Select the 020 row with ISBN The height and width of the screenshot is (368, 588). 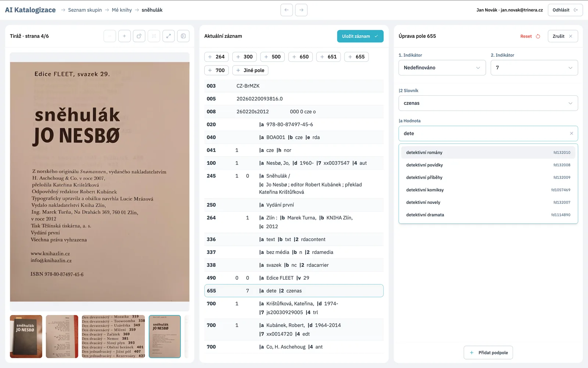point(294,124)
